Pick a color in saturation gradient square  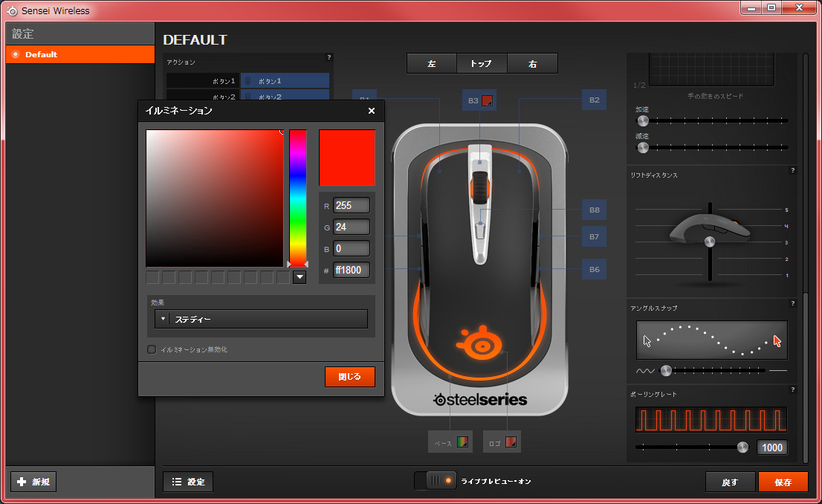pyautogui.click(x=214, y=198)
